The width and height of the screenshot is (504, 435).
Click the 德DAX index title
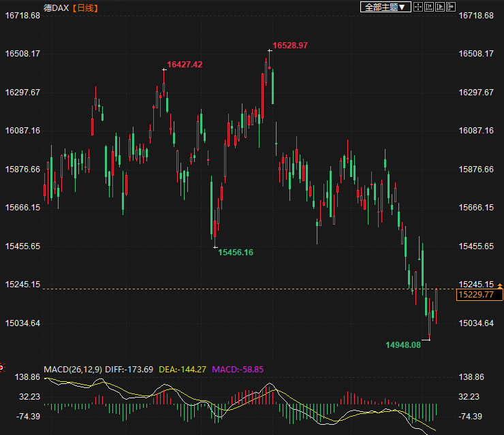pos(57,7)
